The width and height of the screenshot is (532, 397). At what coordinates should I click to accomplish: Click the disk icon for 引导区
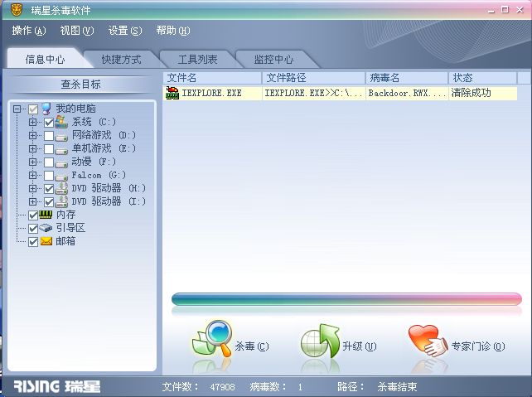[x=46, y=228]
